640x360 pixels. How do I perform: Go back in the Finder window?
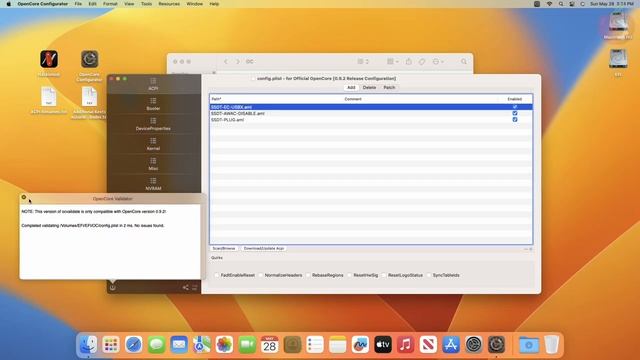pos(226,62)
